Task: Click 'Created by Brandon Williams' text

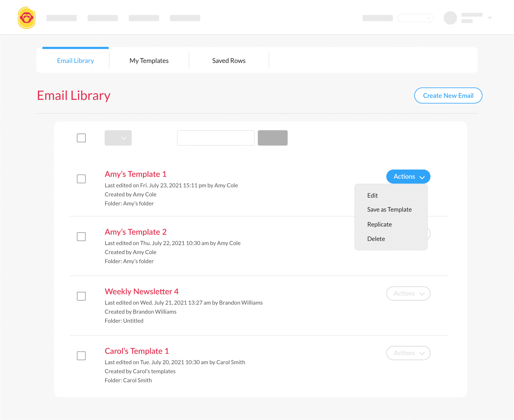Action: point(141,312)
